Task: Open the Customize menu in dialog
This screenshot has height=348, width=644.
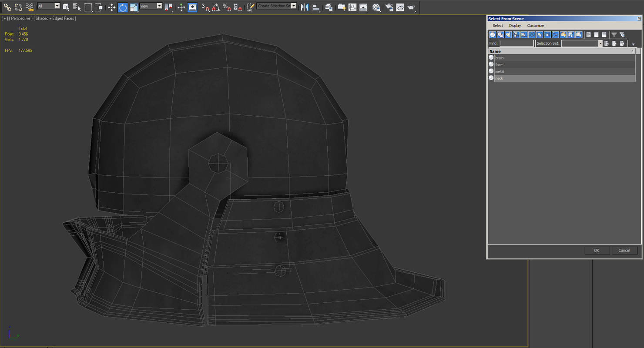Action: (x=536, y=26)
